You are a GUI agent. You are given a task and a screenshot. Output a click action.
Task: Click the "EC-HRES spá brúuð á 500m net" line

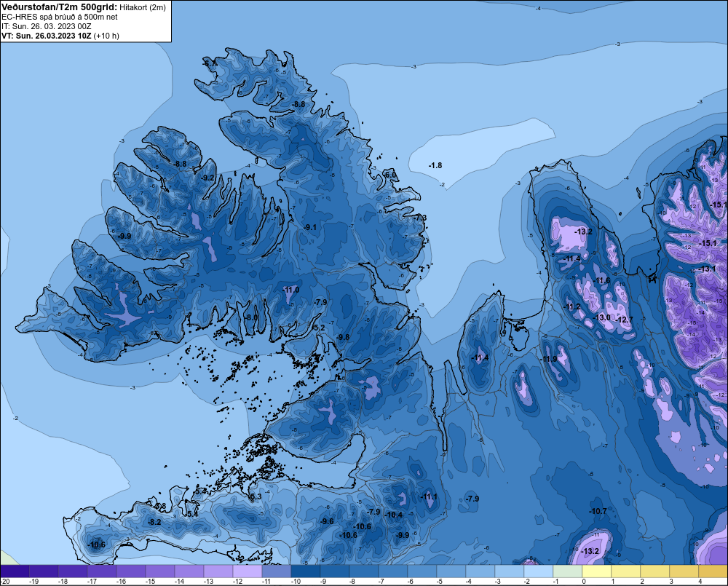pos(60,17)
